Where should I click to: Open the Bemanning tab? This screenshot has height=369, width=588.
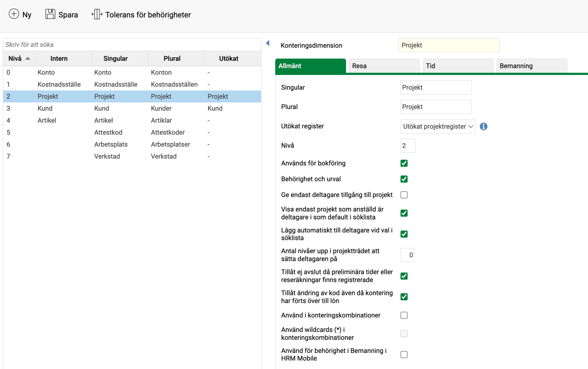coord(532,66)
